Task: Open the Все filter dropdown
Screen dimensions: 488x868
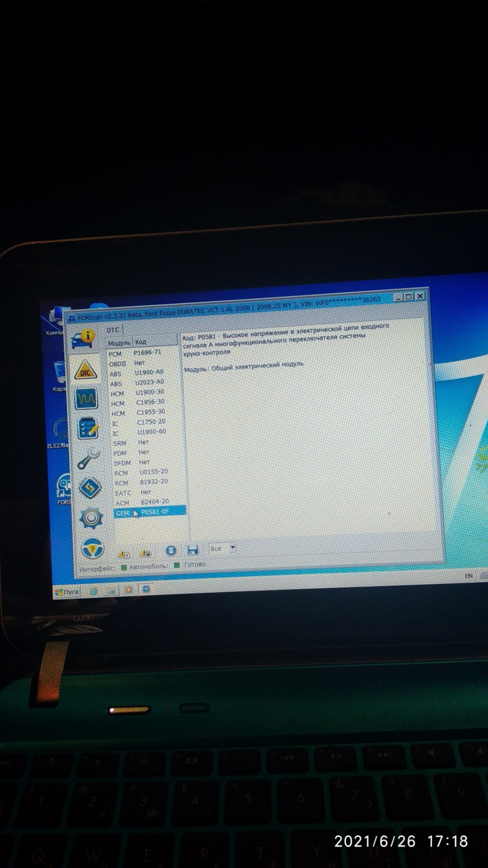Action: 223,548
